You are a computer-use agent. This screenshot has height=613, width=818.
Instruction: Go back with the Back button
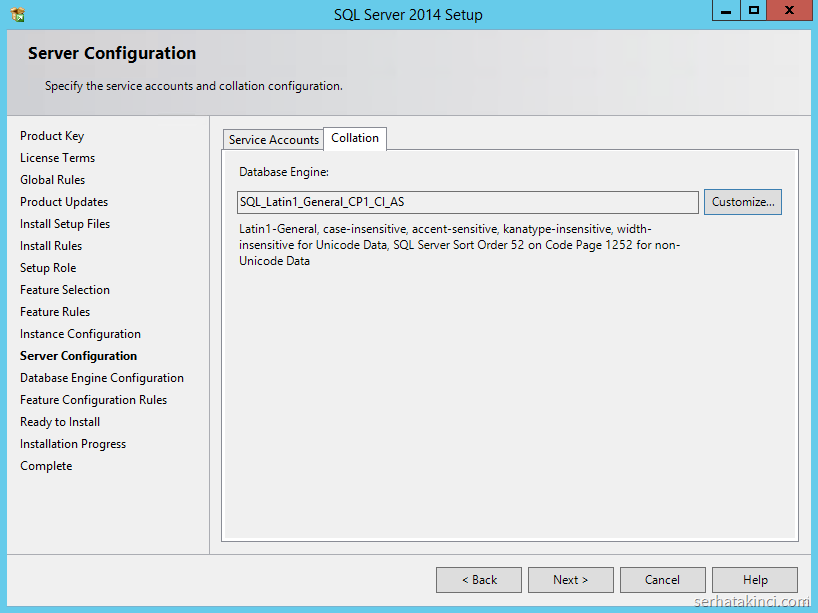(x=479, y=580)
